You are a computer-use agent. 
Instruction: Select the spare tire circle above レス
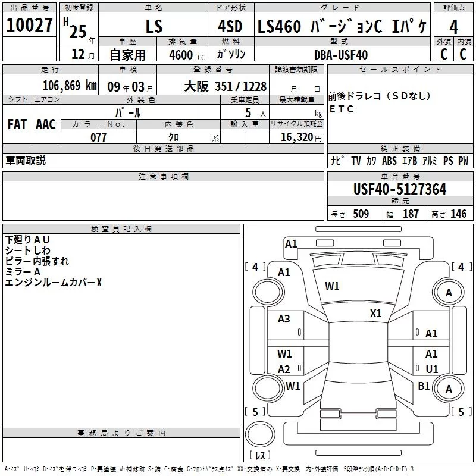click(x=259, y=434)
